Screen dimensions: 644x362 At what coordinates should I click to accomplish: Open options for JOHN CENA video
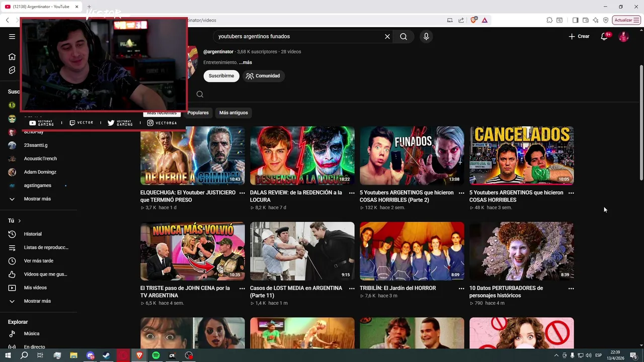pos(242,289)
